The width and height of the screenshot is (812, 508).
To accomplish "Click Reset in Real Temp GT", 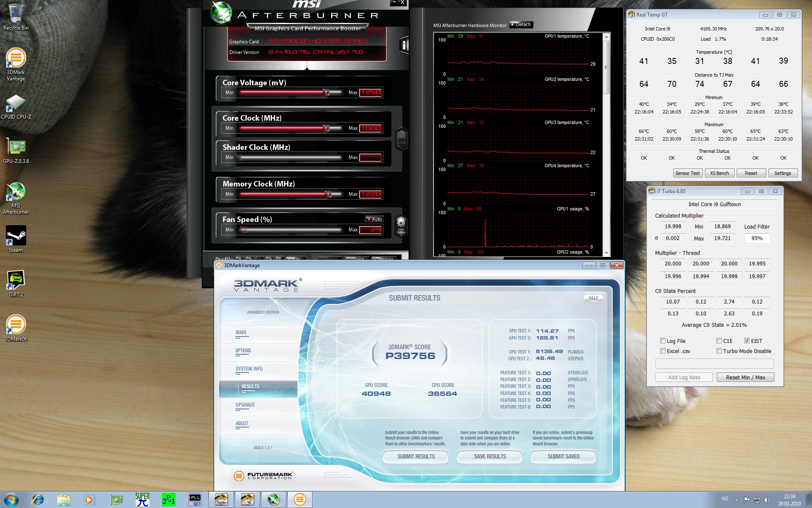I will (x=751, y=173).
